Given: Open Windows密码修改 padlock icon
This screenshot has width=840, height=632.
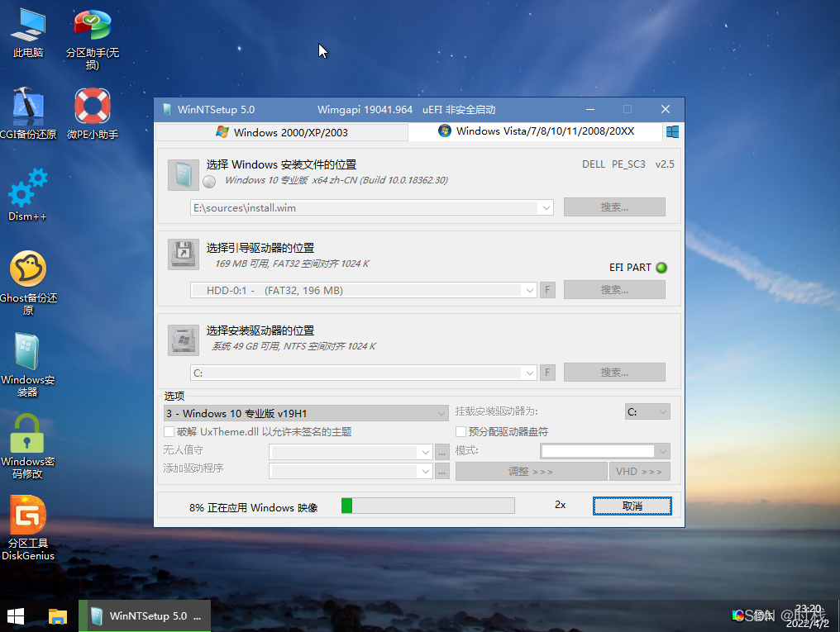Looking at the screenshot, I should pos(28,446).
